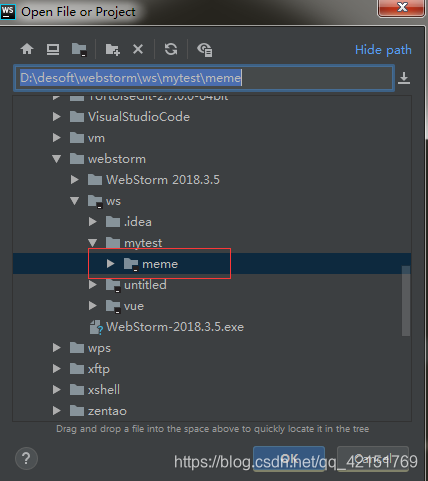This screenshot has width=428, height=481.
Task: Expand the WebStorm 2018.3.5 folder
Action: (x=75, y=180)
